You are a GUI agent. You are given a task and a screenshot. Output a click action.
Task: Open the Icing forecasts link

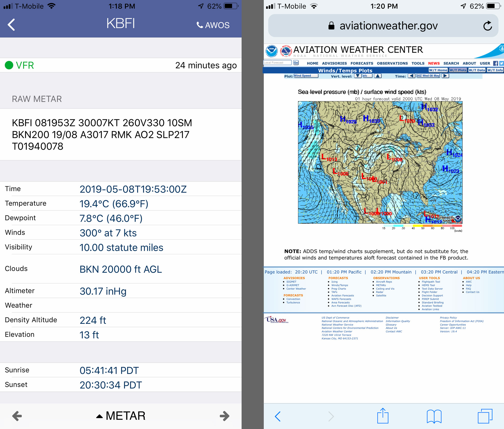point(334,282)
